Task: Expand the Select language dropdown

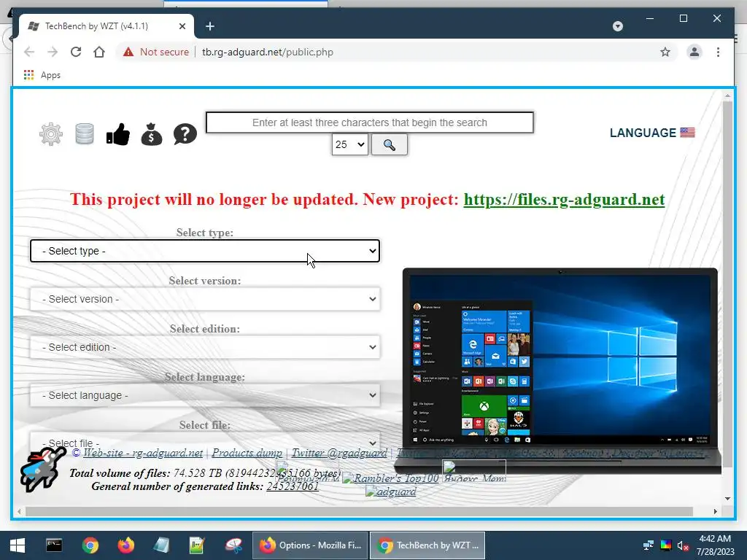Action: [x=205, y=395]
